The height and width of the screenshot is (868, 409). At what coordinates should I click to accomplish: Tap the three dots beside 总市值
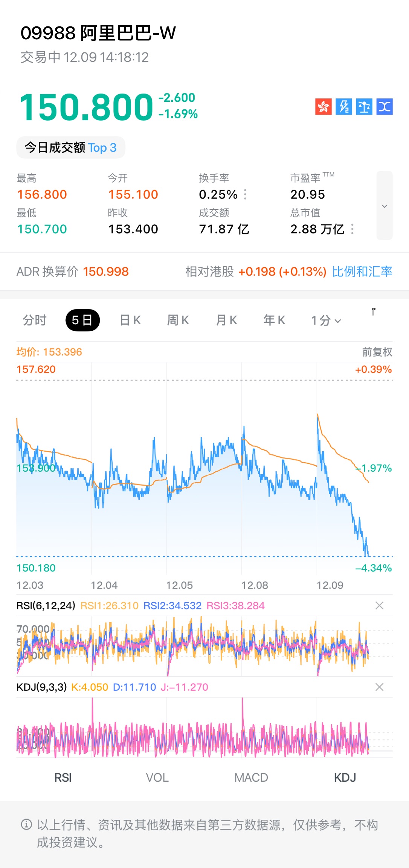tap(353, 229)
